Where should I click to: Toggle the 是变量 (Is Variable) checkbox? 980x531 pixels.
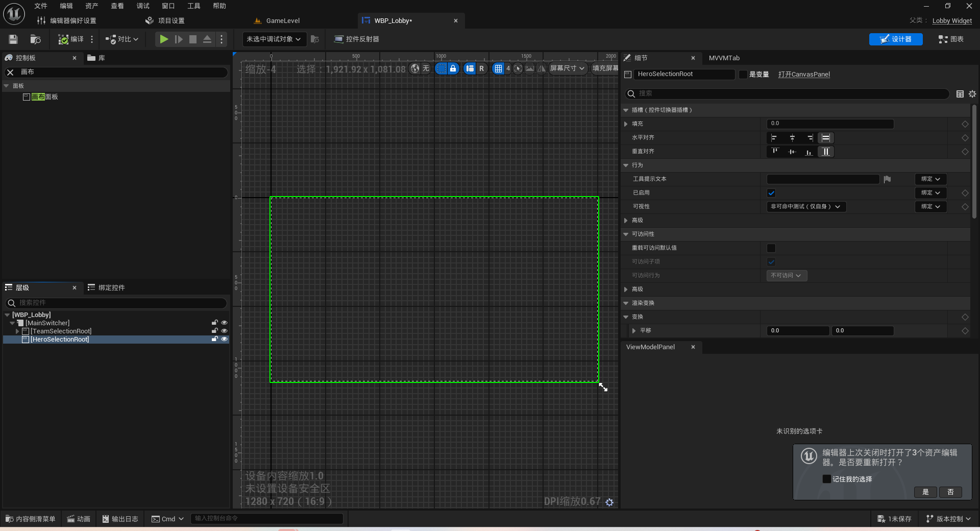[743, 75]
